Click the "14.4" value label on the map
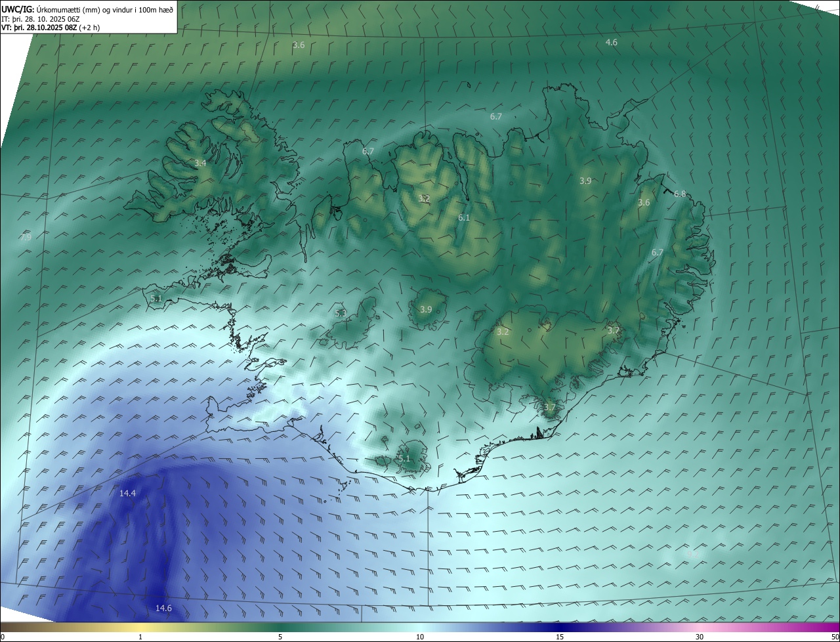 (127, 493)
